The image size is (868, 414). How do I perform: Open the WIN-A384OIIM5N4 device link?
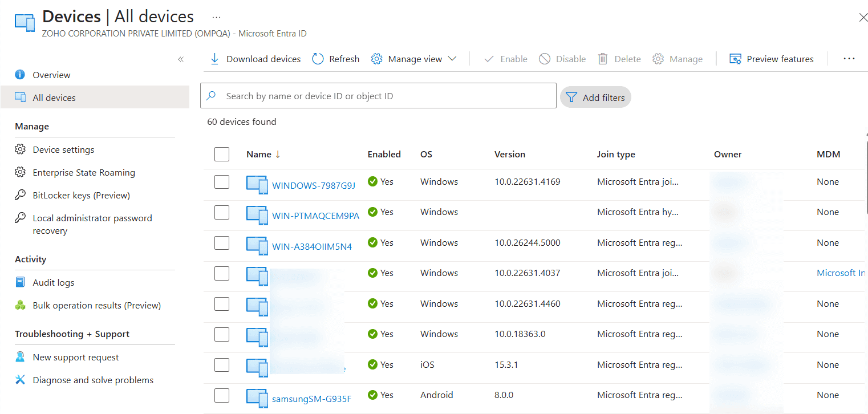[x=311, y=246]
